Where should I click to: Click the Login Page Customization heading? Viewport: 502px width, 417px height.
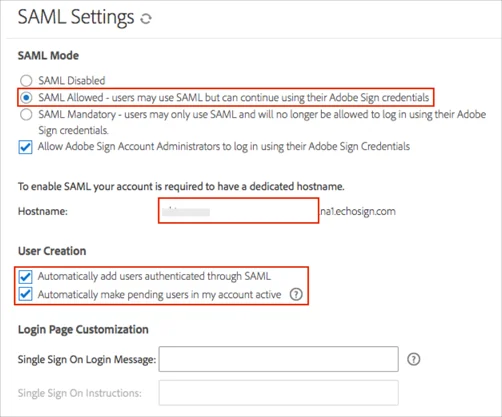click(83, 329)
